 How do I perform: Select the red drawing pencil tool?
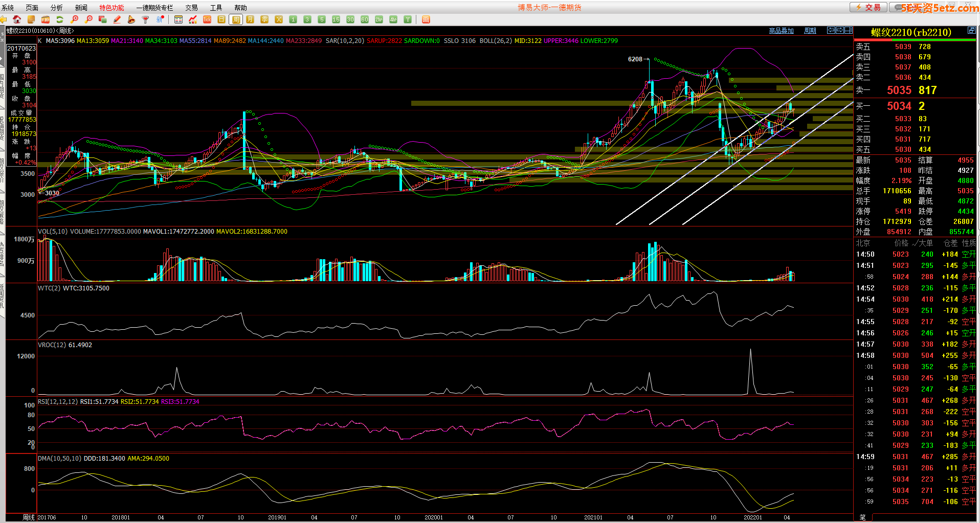(x=117, y=19)
